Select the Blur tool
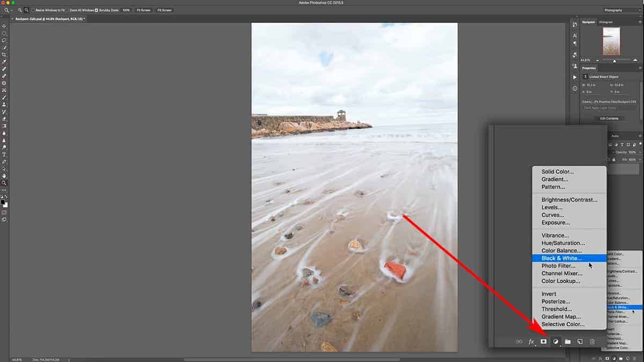 click(4, 133)
